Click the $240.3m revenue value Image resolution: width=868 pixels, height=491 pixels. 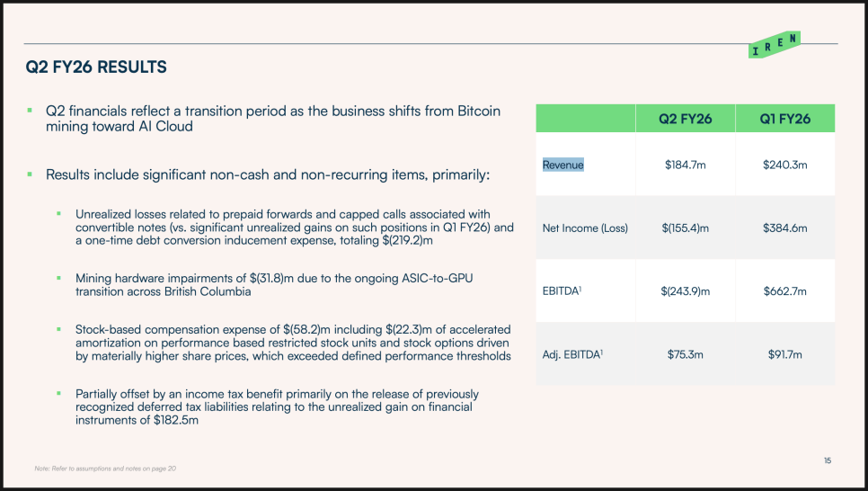pyautogui.click(x=785, y=165)
